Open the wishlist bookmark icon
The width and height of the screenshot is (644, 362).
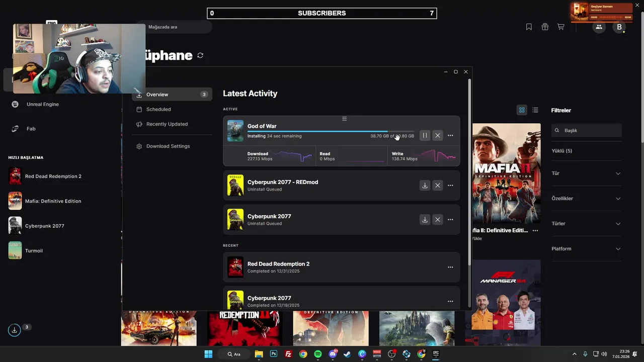529,27
